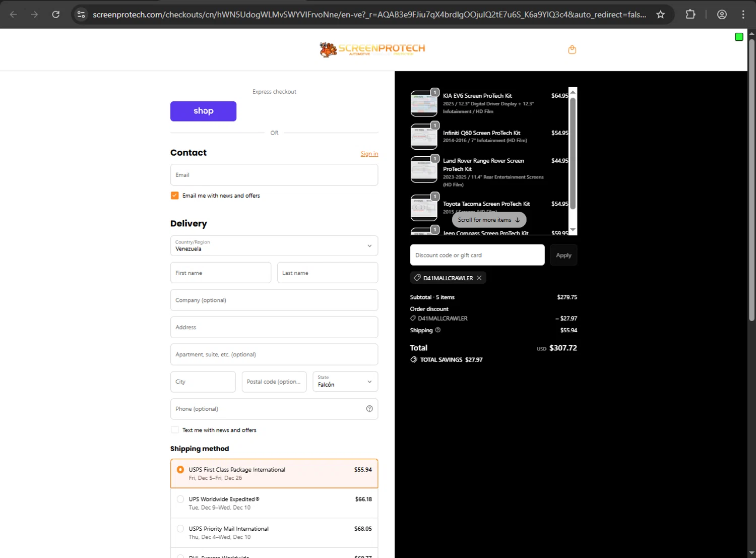
Task: Reload the checkout page
Action: (x=56, y=15)
